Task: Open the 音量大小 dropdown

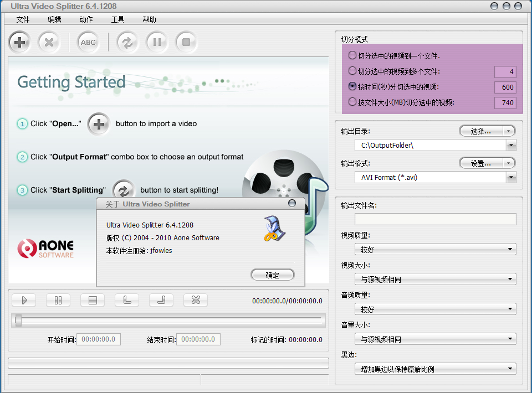Action: (436, 339)
